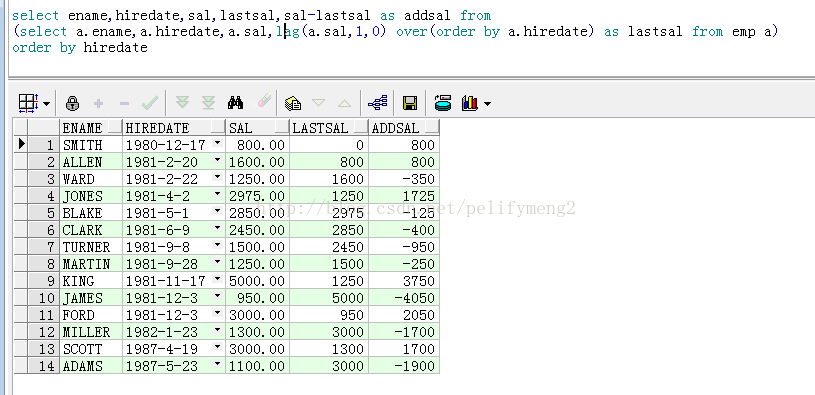Click the floppy disk save icon

click(410, 103)
